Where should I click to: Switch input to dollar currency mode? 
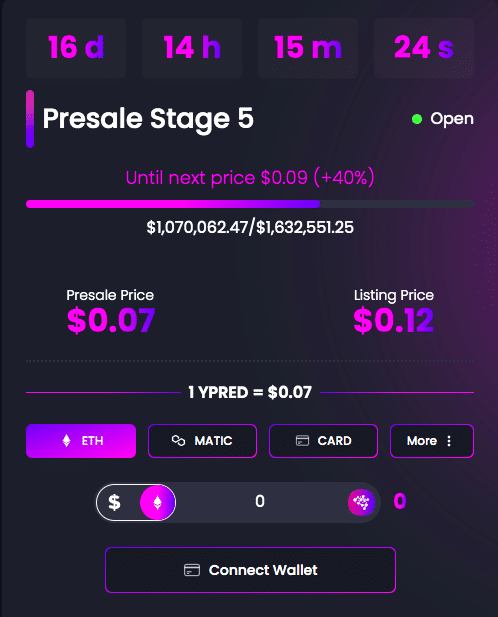pyautogui.click(x=114, y=502)
